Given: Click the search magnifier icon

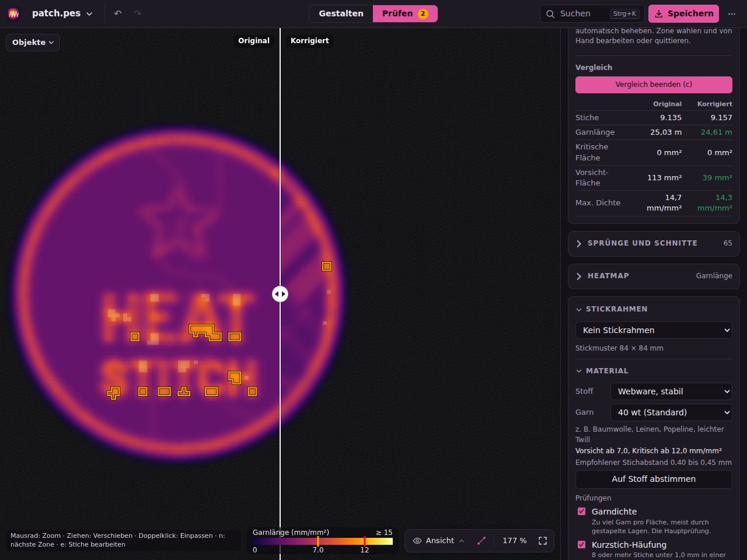Looking at the screenshot, I should (550, 13).
